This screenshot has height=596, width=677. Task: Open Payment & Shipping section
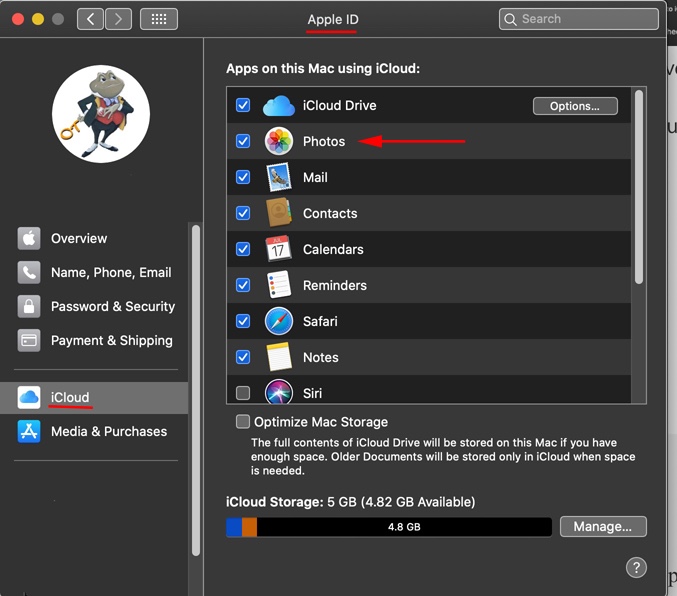point(94,340)
